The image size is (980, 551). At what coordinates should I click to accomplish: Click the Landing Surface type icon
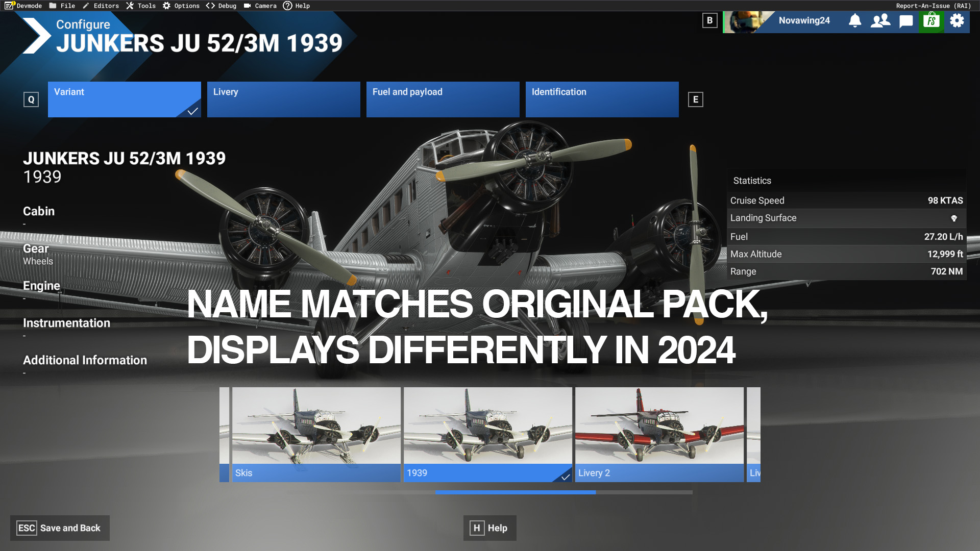point(954,218)
